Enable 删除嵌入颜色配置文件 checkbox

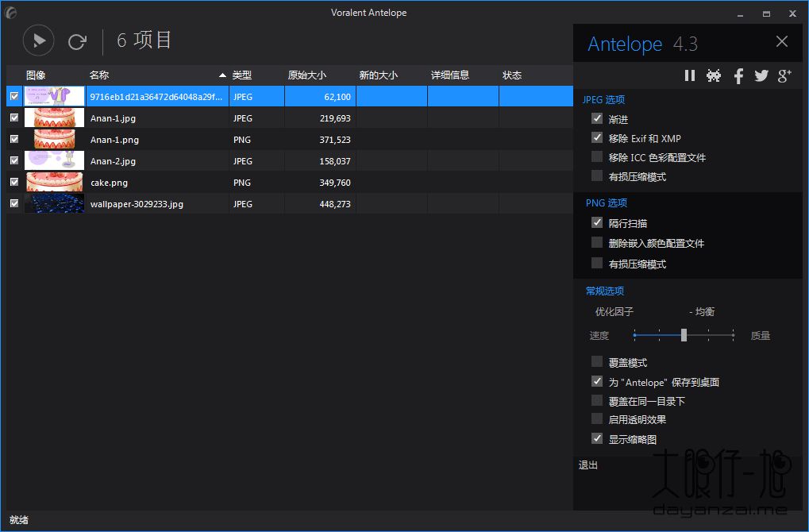pos(597,242)
